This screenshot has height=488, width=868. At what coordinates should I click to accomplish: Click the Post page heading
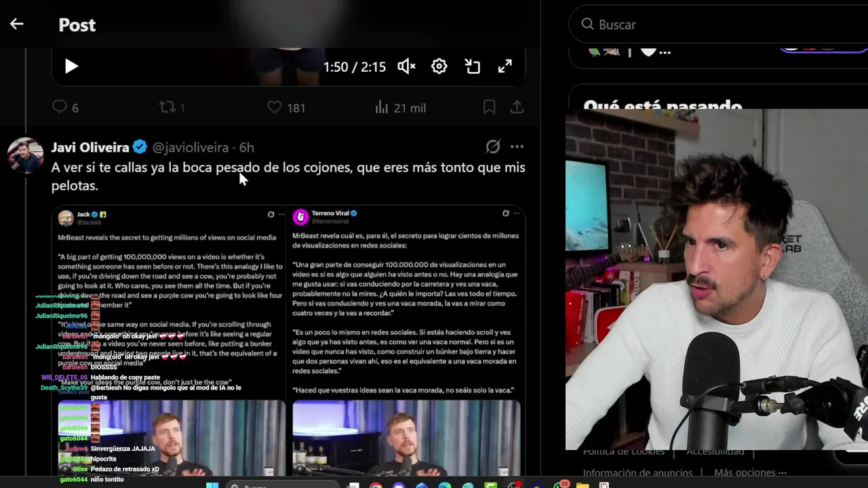77,25
